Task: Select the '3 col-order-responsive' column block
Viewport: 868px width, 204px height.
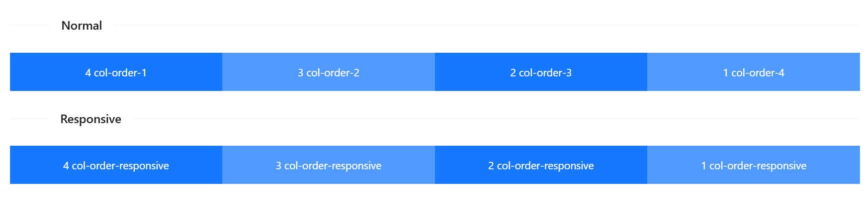Action: coord(328,165)
